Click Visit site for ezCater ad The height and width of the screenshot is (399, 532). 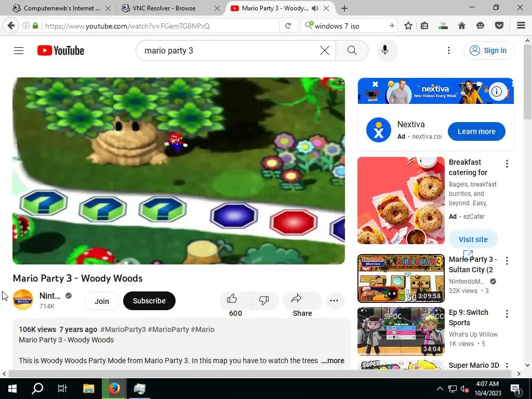coord(473,239)
